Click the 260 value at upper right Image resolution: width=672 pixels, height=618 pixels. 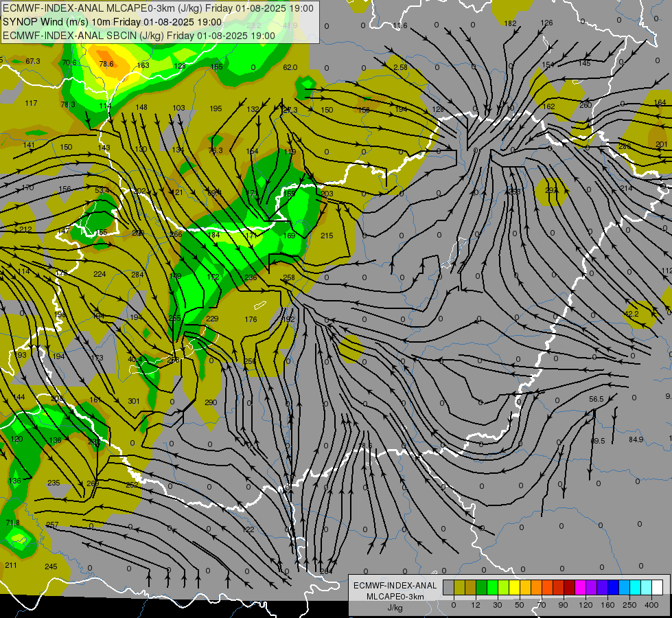(586, 105)
